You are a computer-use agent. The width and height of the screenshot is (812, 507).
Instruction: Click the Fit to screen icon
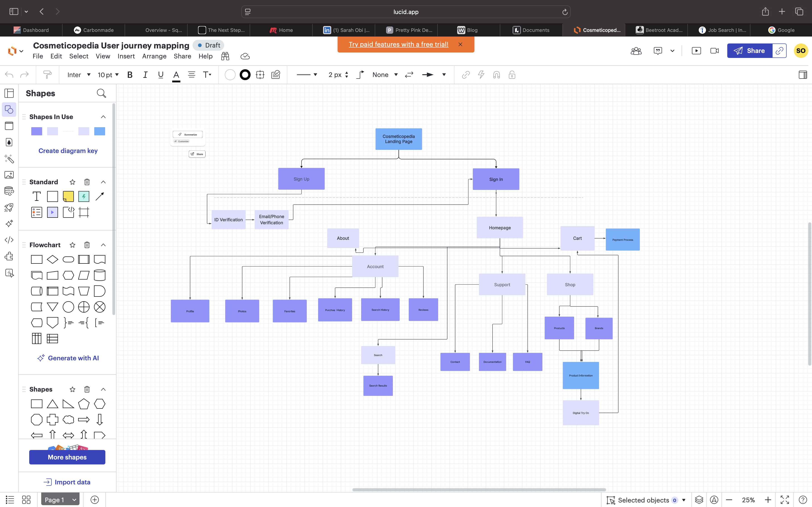tap(785, 500)
